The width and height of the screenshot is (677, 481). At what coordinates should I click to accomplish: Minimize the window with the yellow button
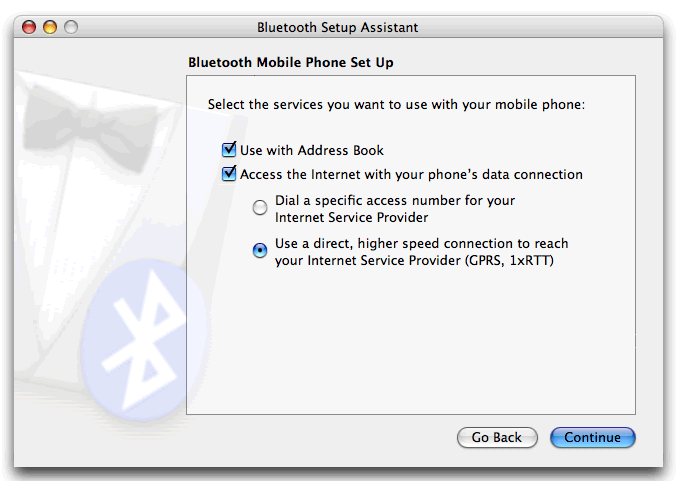(49, 27)
